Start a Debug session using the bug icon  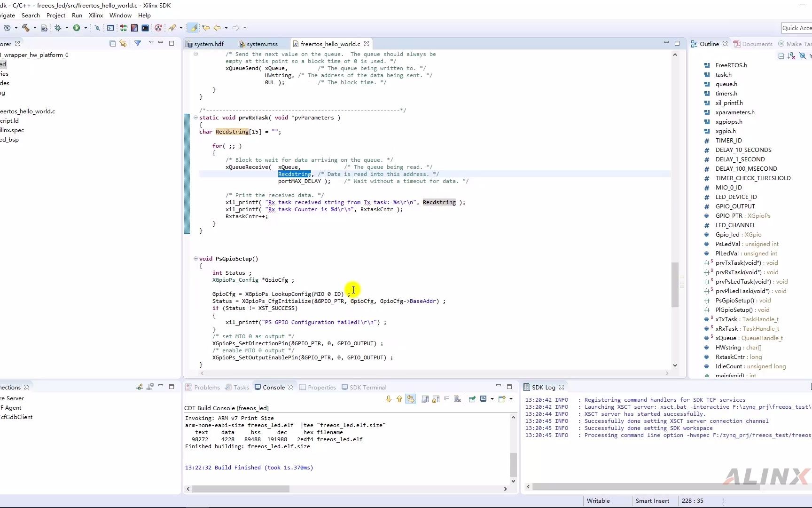coord(58,28)
